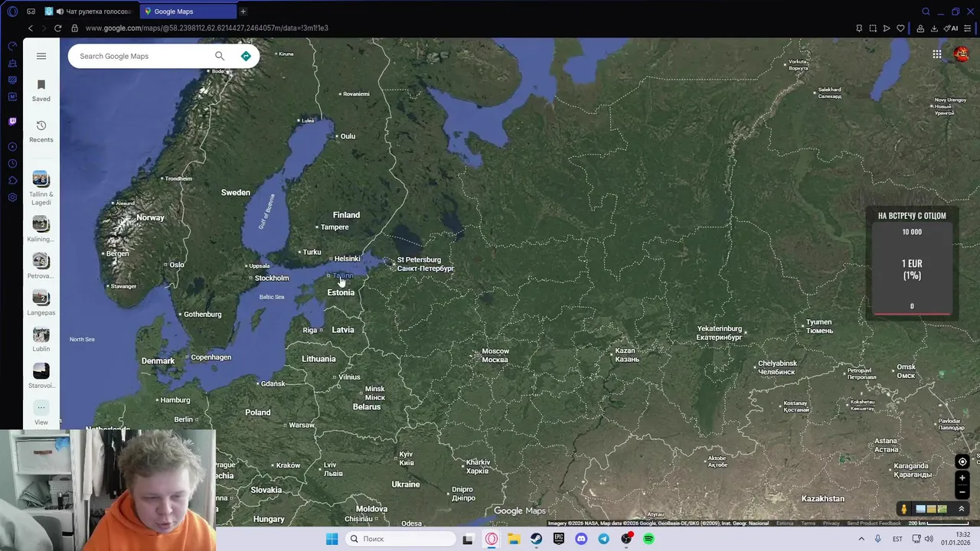
Task: Click the pin icon in address bar
Action: (859, 28)
